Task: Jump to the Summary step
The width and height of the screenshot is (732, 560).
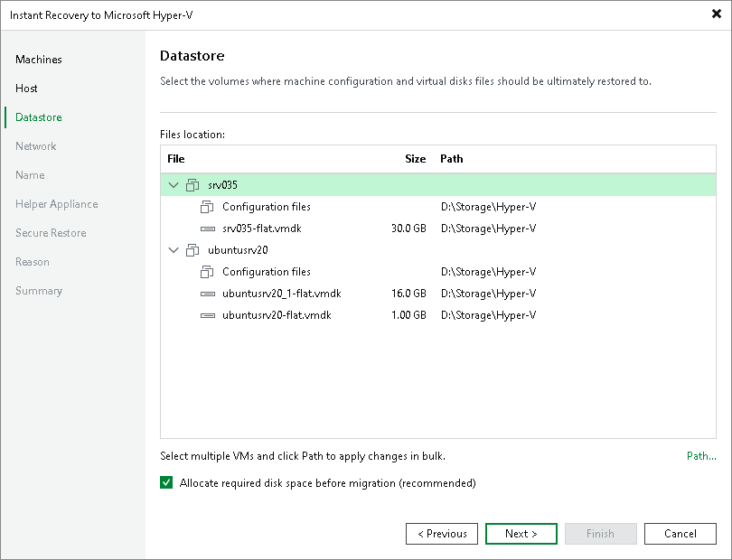Action: pos(38,290)
